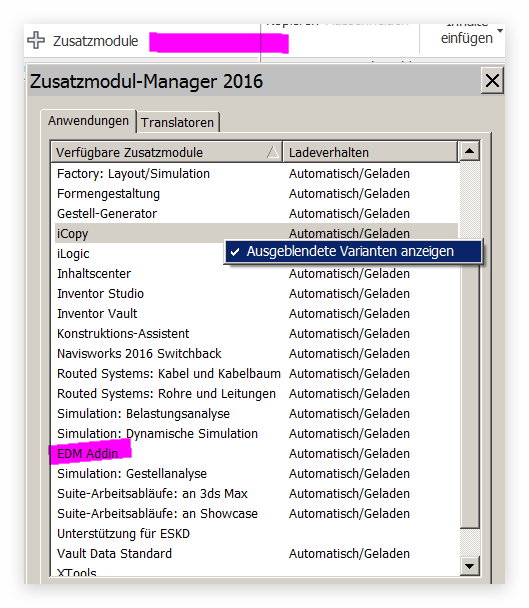Click the sort triangle in Verfügbare Zusatzmodule header
Viewport: 529px width, 608px height.
(x=273, y=152)
